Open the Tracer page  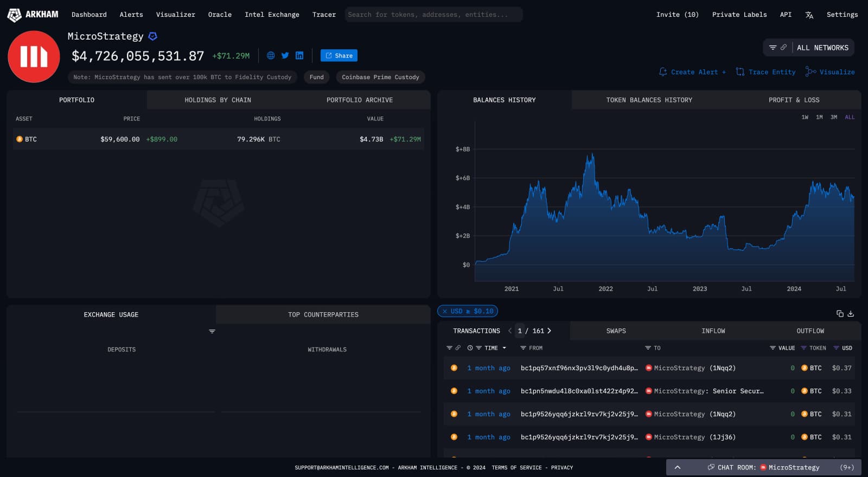tap(324, 15)
